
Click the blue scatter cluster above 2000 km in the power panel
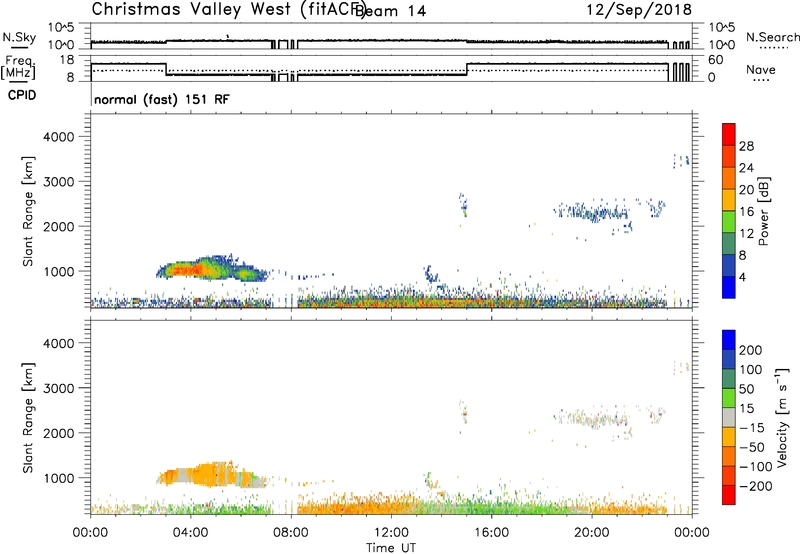point(593,211)
